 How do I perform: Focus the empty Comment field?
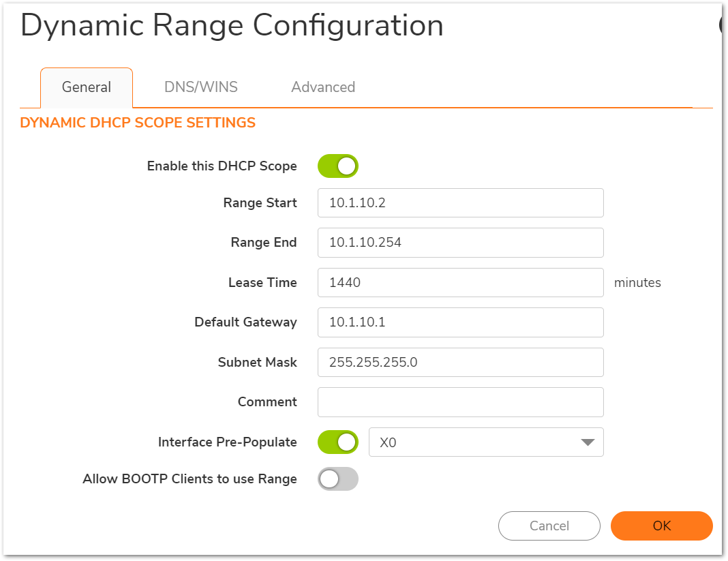pos(460,401)
